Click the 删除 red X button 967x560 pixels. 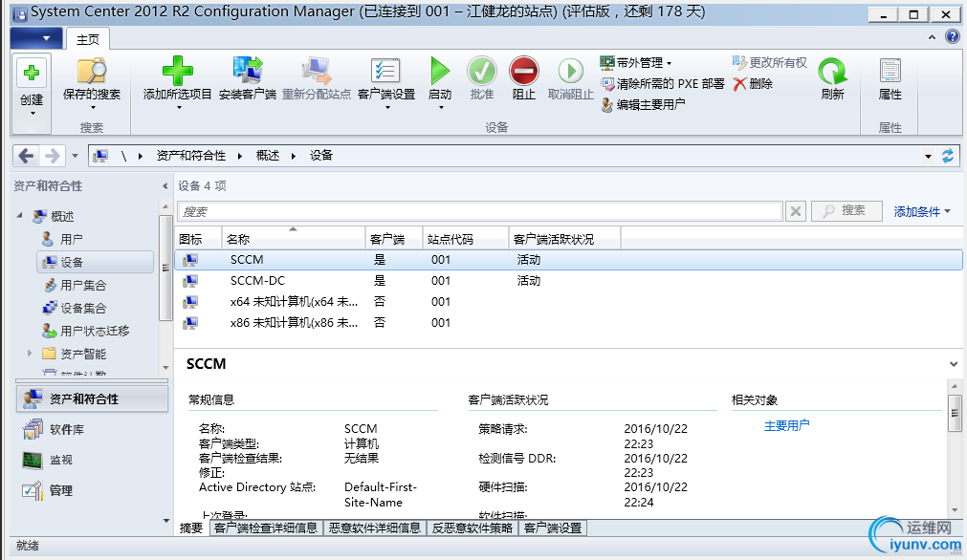[753, 83]
